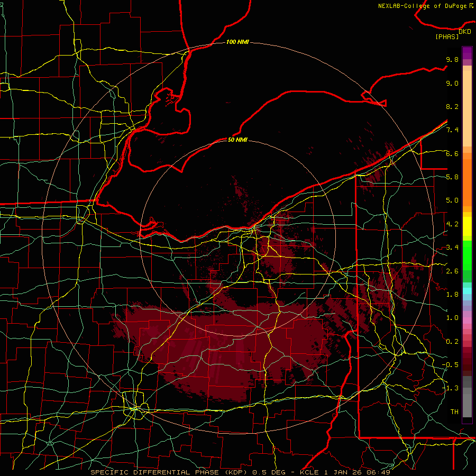This screenshot has height=476, width=476.
Task: Click the purple top segment of the color bar
Action: [x=467, y=53]
